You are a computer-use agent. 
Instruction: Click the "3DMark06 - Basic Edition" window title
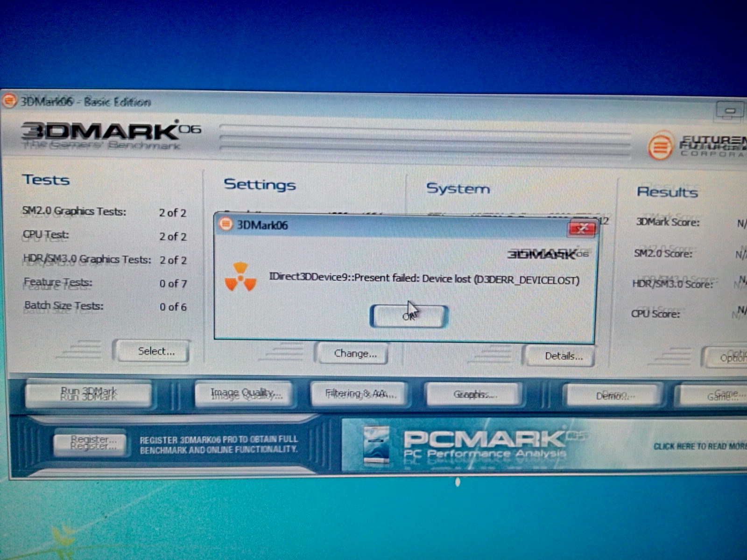tap(85, 101)
